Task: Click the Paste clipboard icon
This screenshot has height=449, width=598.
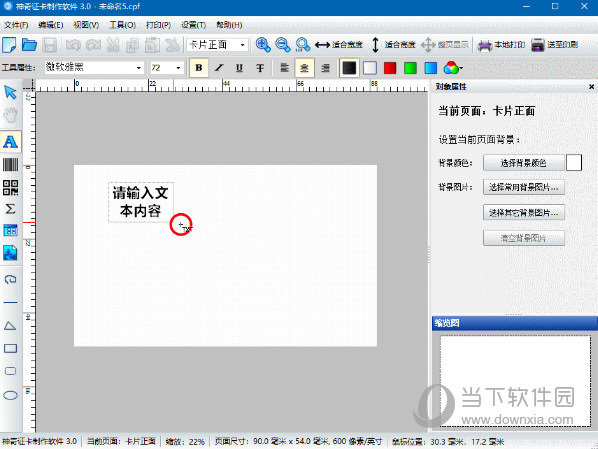Action: [153, 45]
